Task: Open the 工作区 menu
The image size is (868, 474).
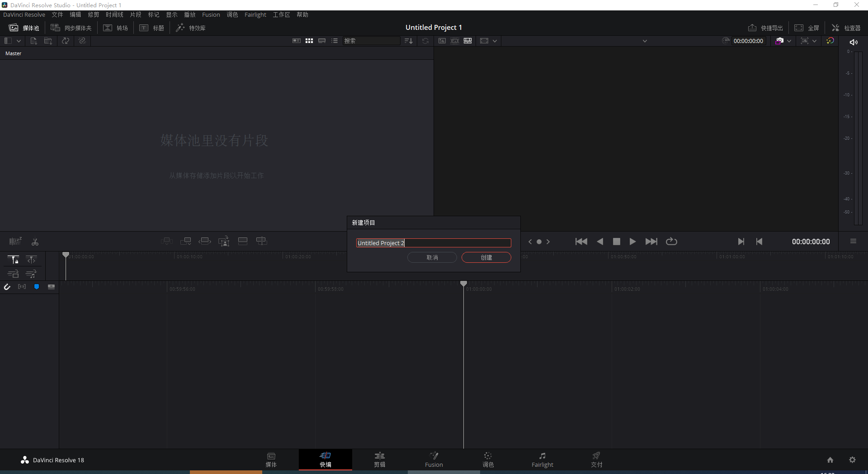Action: click(x=281, y=14)
